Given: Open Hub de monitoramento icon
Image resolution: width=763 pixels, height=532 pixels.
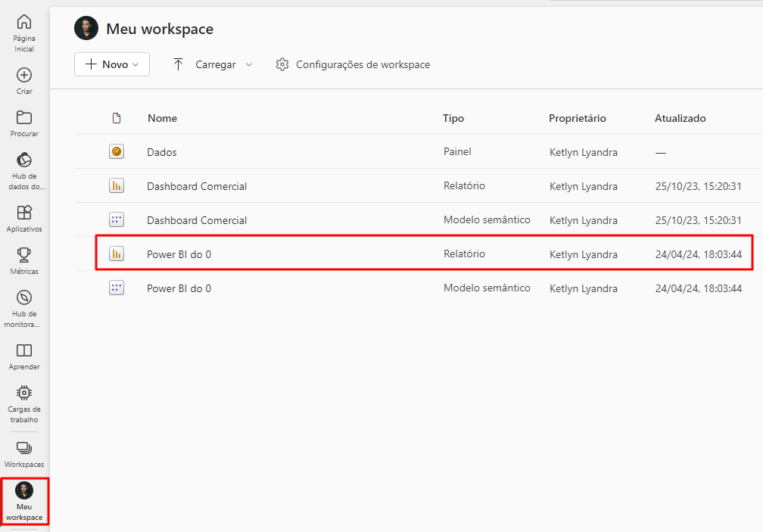Looking at the screenshot, I should click(x=24, y=297).
